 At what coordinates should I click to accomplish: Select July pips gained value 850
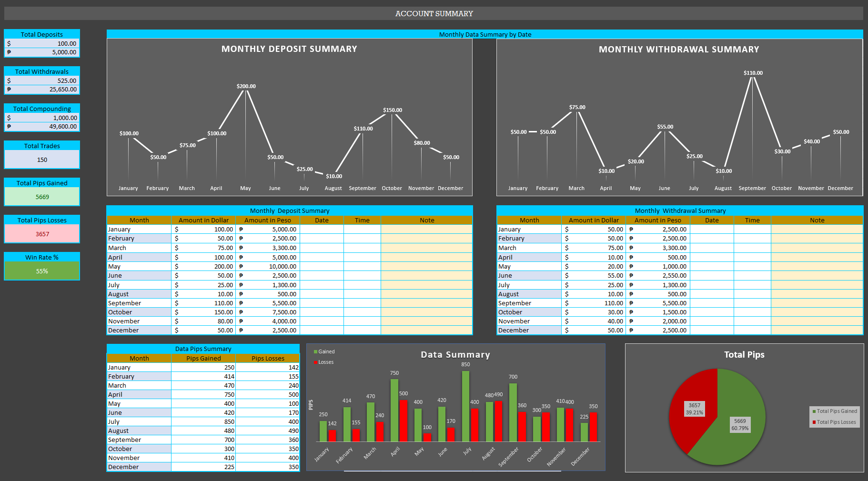click(203, 421)
